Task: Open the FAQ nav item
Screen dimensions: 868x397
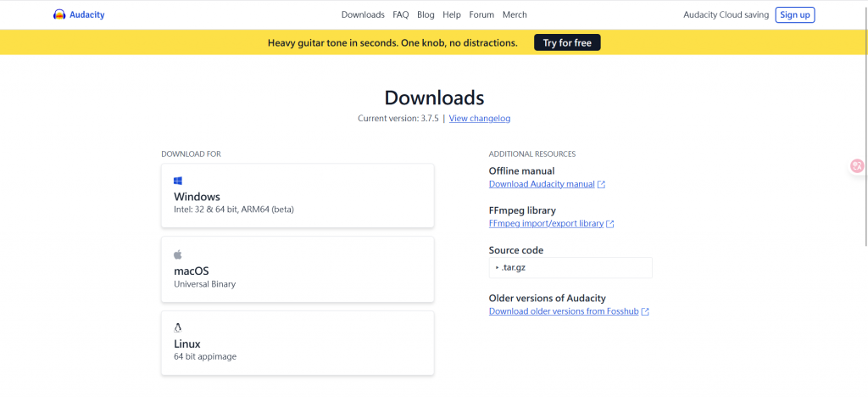Action: (401, 15)
